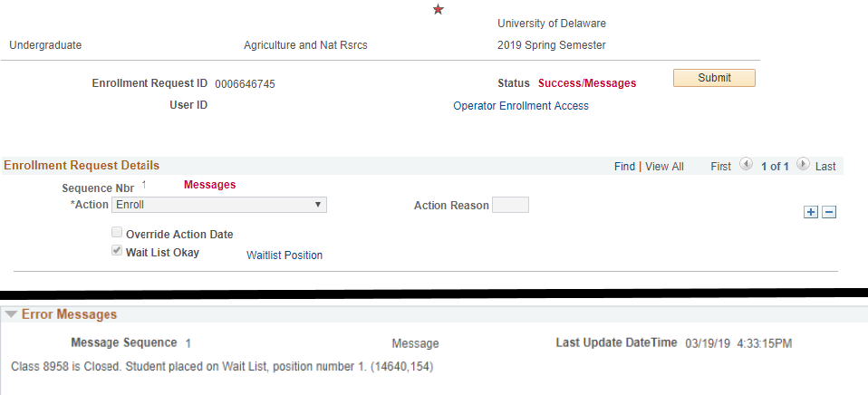This screenshot has width=868, height=395.
Task: Go to next row arrow icon
Action: pos(803,166)
